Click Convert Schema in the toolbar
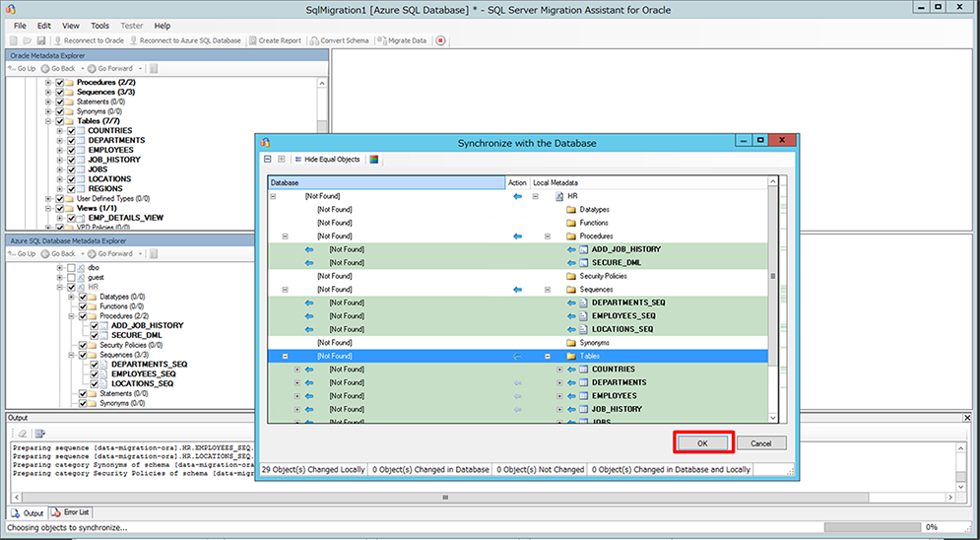The width and height of the screenshot is (980, 540). point(340,40)
